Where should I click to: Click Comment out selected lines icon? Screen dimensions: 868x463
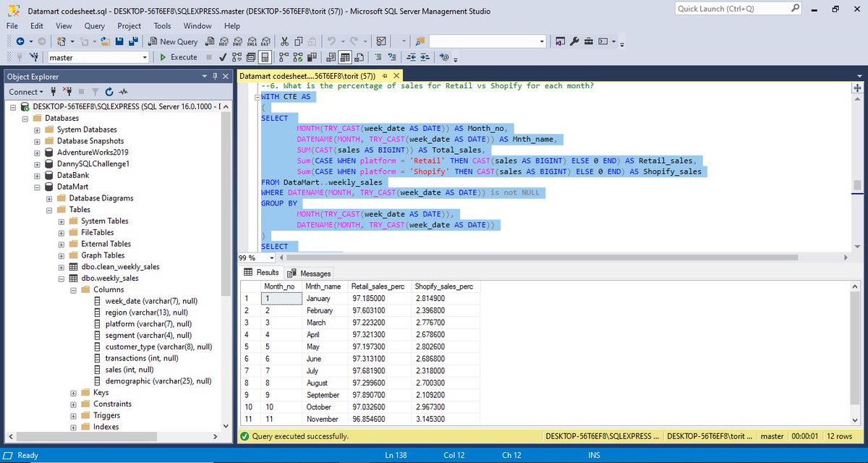(x=378, y=57)
